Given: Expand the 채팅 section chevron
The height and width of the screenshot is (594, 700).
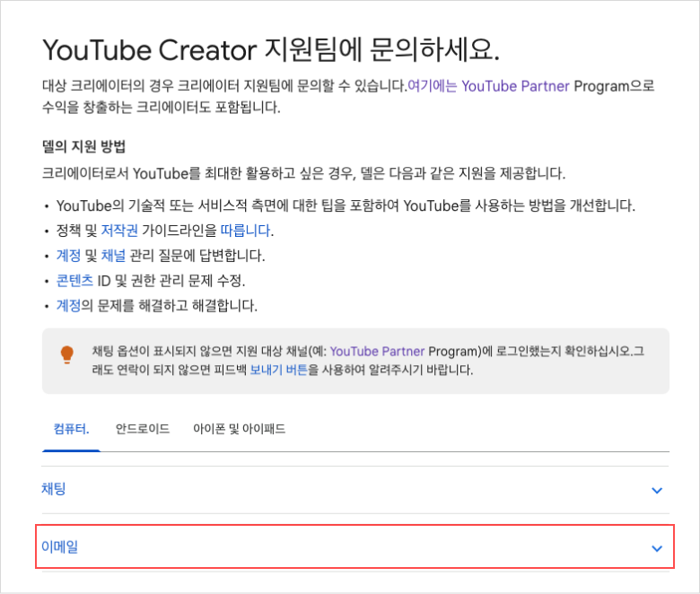Looking at the screenshot, I should coord(657,491).
